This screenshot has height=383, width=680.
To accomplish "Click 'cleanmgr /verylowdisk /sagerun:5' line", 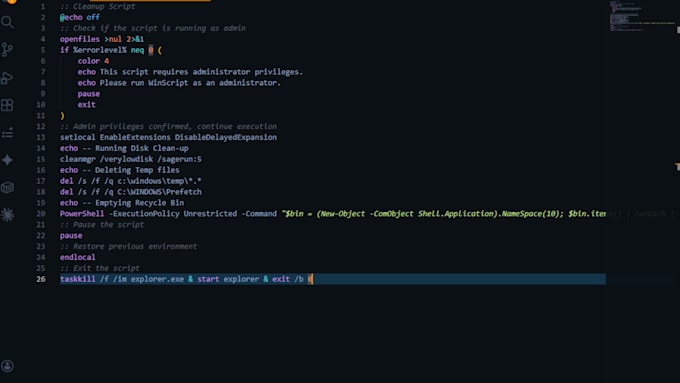I will [x=131, y=159].
